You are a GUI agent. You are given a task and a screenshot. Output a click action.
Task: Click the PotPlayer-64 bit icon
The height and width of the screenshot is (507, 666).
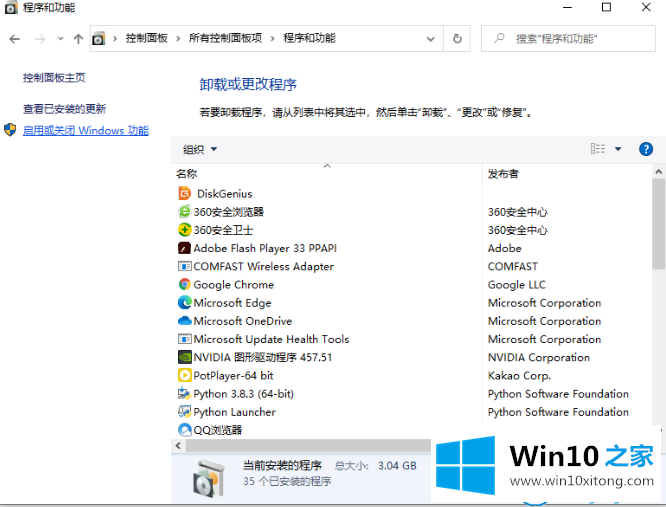tap(184, 375)
